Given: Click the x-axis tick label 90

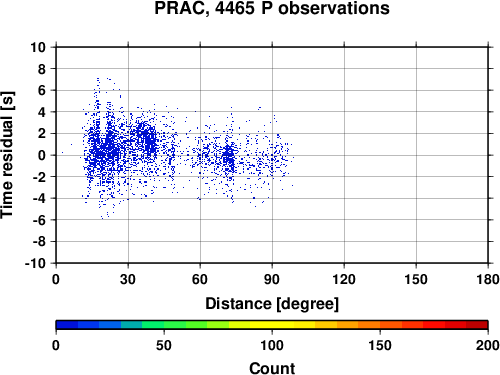Looking at the screenshot, I should click(x=272, y=279).
